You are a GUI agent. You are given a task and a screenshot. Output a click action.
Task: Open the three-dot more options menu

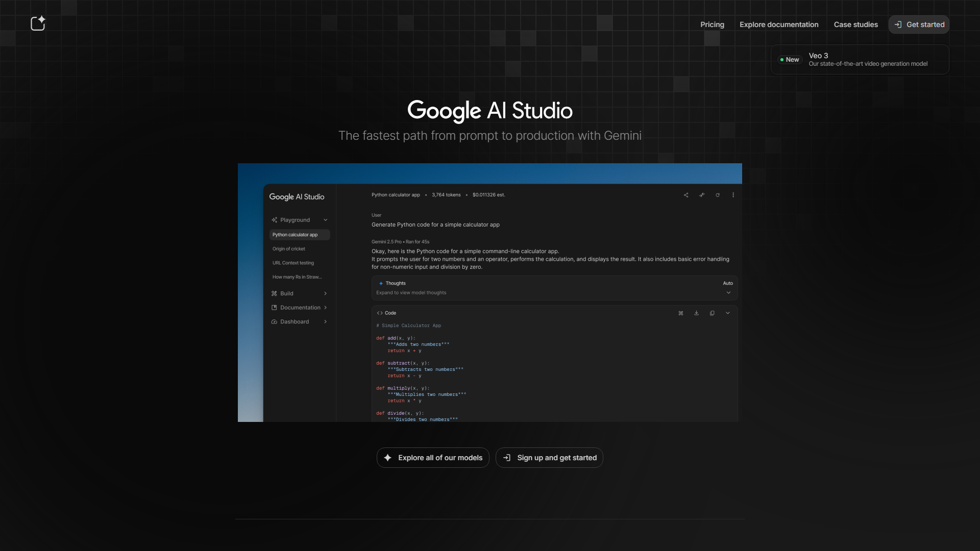[733, 195]
